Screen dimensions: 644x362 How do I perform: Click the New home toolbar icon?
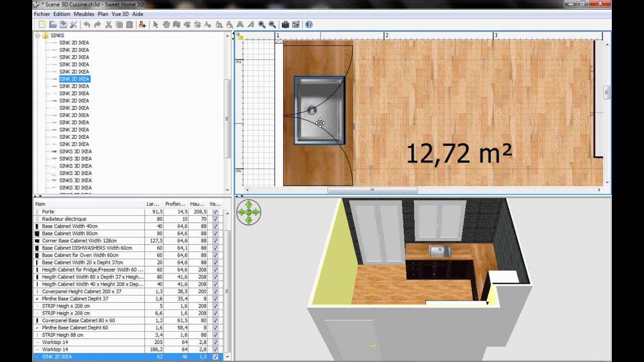(x=42, y=25)
